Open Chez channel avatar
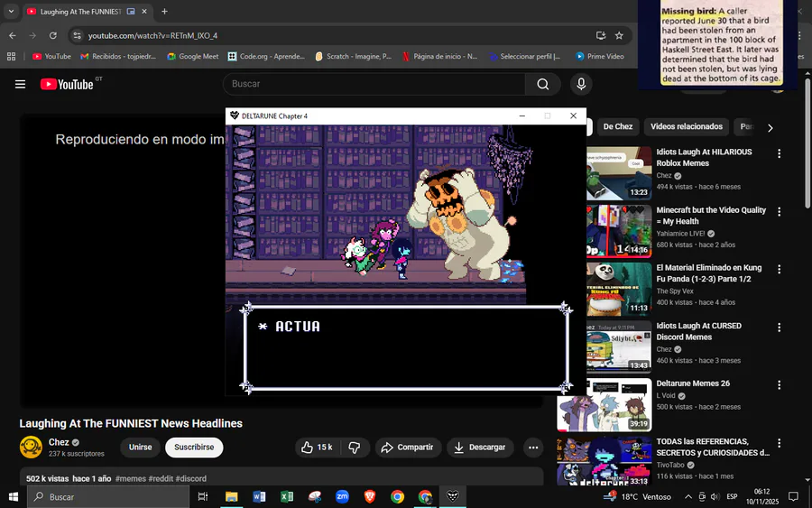 point(31,448)
